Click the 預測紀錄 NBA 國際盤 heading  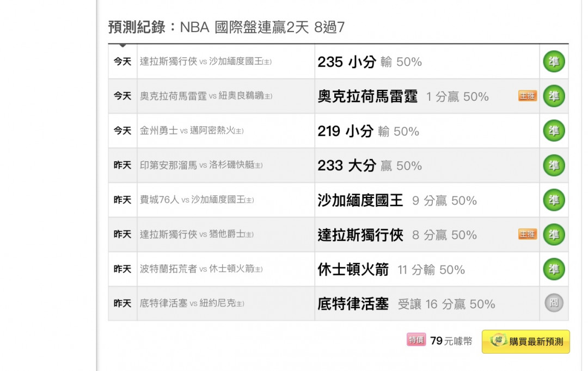coord(226,27)
